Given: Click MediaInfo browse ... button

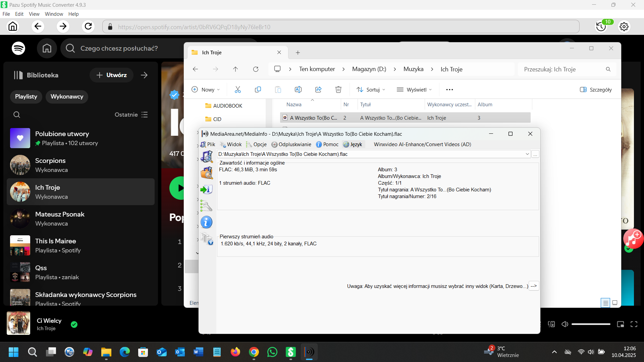Looking at the screenshot, I should [x=535, y=154].
